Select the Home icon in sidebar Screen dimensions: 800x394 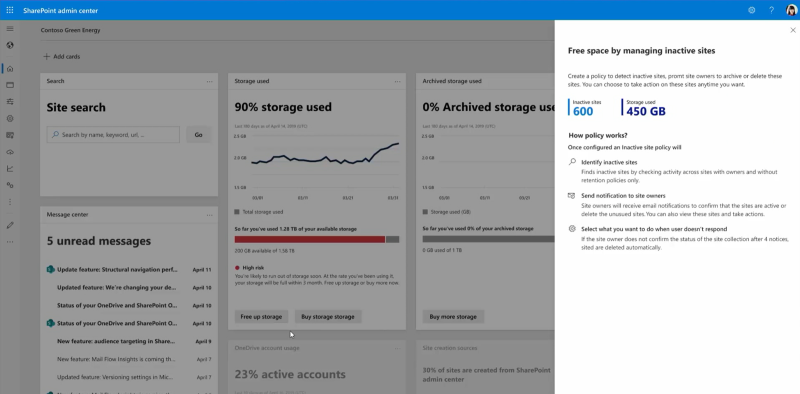click(x=10, y=68)
